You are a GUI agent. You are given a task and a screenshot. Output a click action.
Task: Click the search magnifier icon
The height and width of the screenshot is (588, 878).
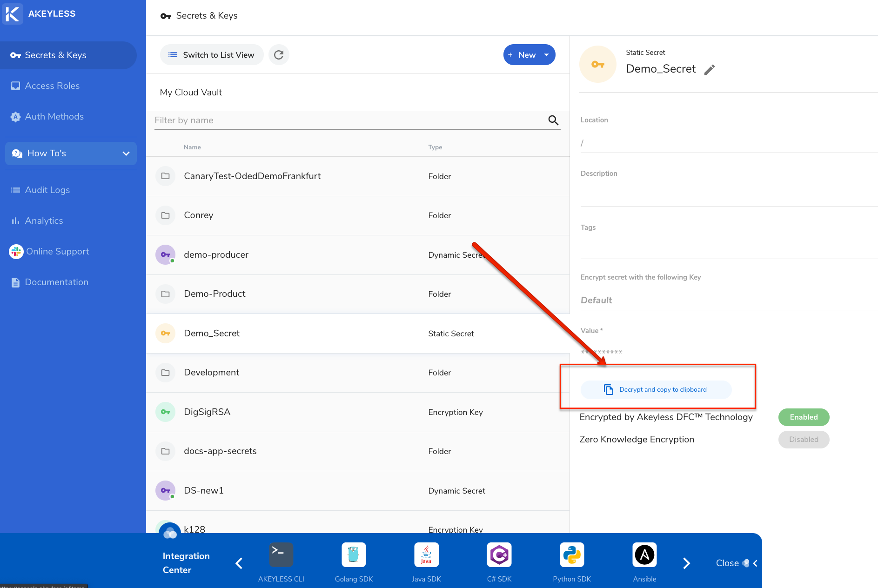tap(553, 120)
